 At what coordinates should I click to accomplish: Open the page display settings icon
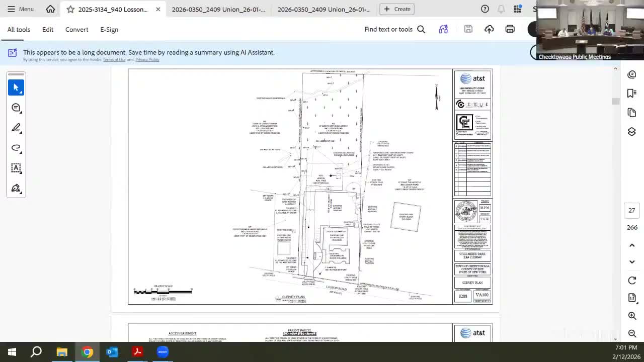pyautogui.click(x=632, y=298)
